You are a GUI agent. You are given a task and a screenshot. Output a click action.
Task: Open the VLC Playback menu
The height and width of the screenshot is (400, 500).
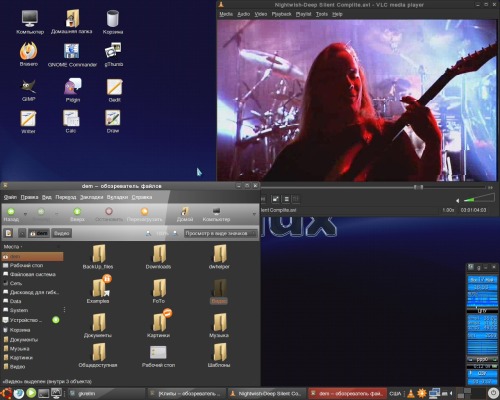click(281, 14)
